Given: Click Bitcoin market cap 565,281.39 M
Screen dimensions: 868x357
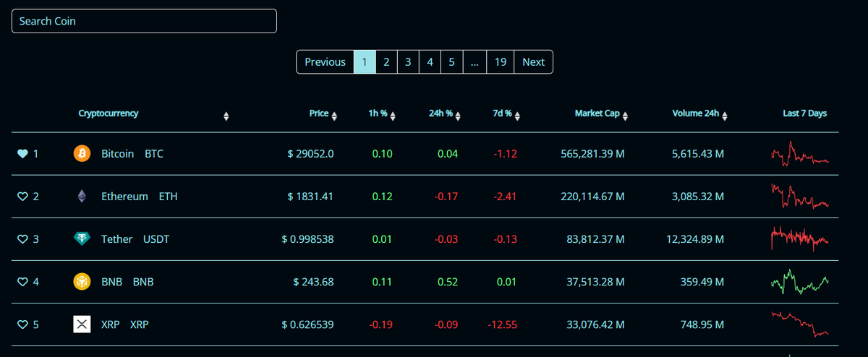Looking at the screenshot, I should pos(592,154).
